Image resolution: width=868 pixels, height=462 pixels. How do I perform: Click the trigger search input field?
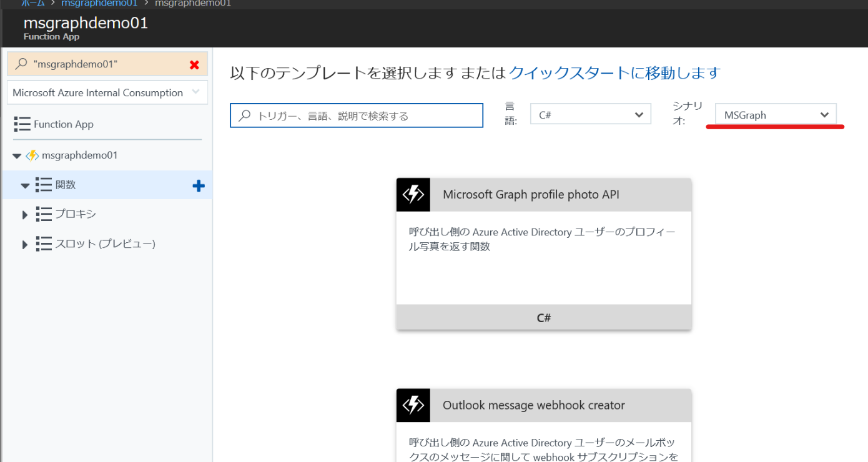pyautogui.click(x=356, y=115)
